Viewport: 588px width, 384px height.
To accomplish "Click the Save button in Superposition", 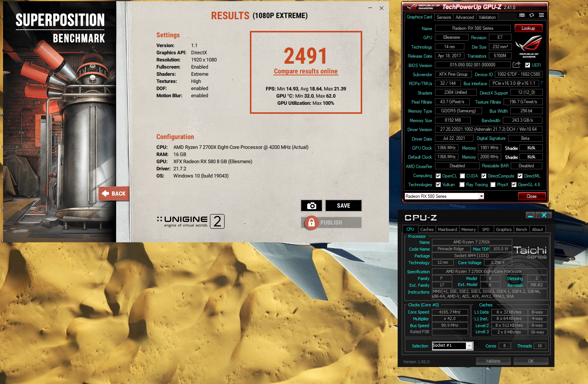I will pos(343,205).
